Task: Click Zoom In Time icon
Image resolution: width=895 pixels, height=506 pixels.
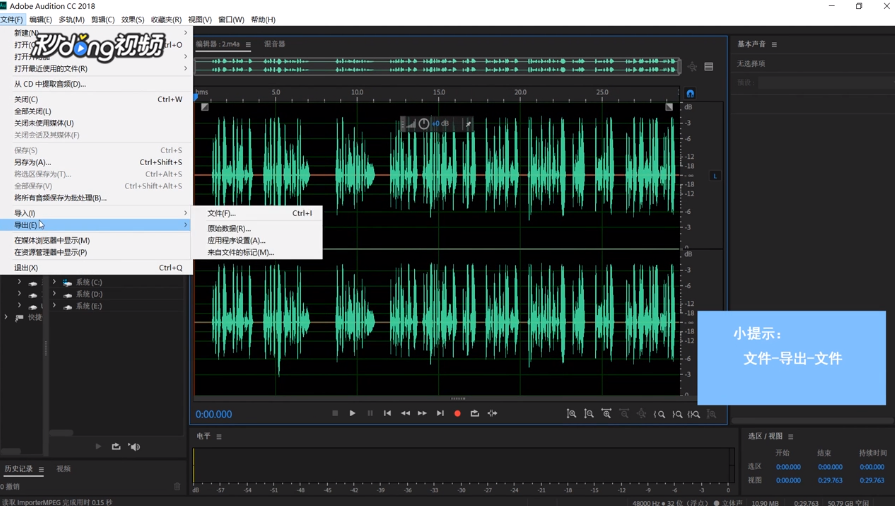Action: (606, 413)
